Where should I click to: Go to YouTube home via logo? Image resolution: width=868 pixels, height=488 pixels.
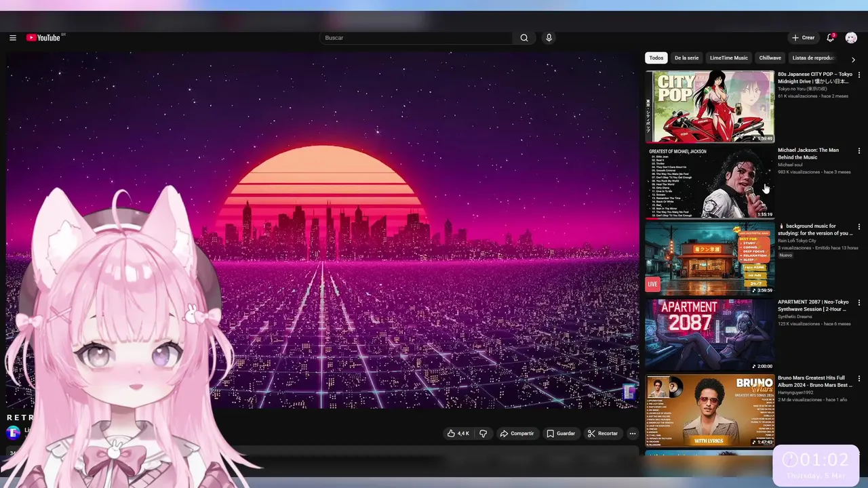(43, 38)
